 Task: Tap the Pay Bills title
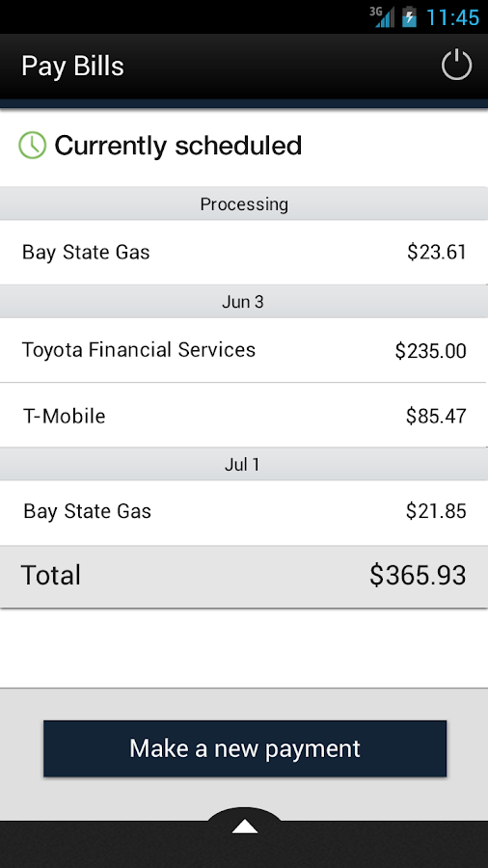(72, 67)
